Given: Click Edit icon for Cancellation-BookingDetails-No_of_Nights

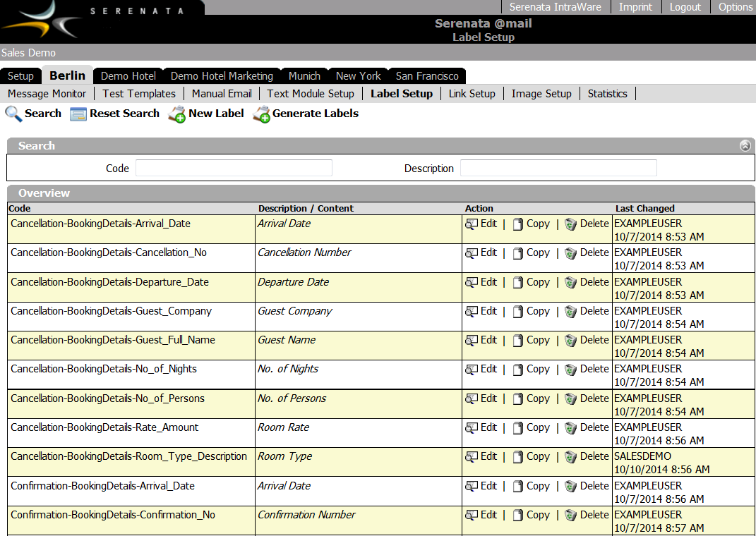Looking at the screenshot, I should (x=471, y=369).
